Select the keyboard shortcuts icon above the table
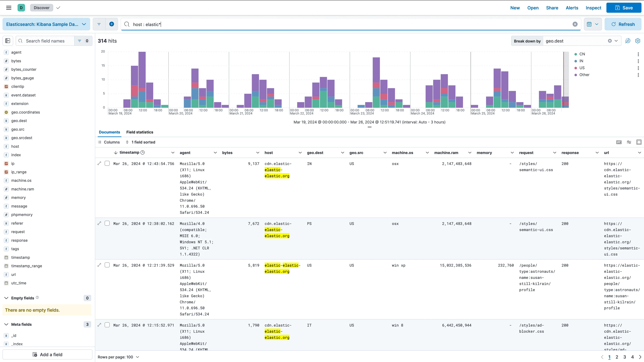644x362 pixels. pyautogui.click(x=619, y=142)
